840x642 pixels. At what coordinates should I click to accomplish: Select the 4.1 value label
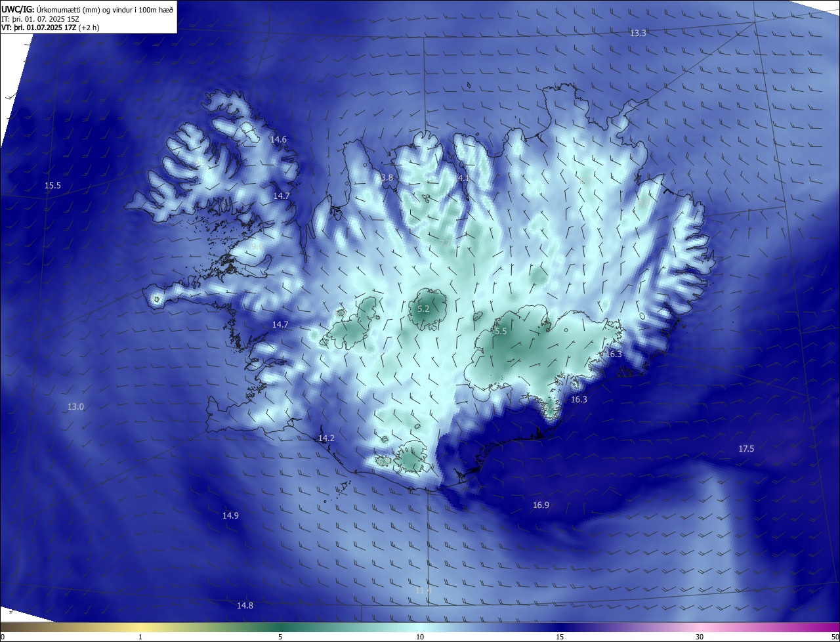(463, 179)
